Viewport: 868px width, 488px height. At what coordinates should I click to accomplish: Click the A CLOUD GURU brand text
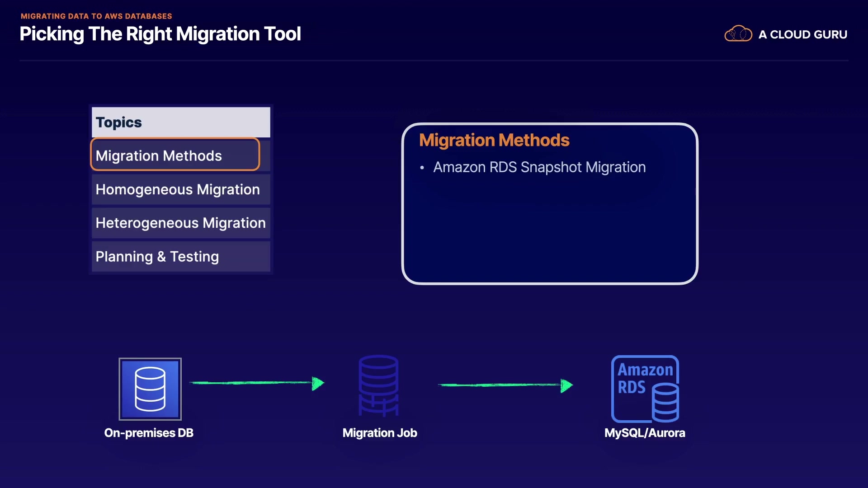802,34
